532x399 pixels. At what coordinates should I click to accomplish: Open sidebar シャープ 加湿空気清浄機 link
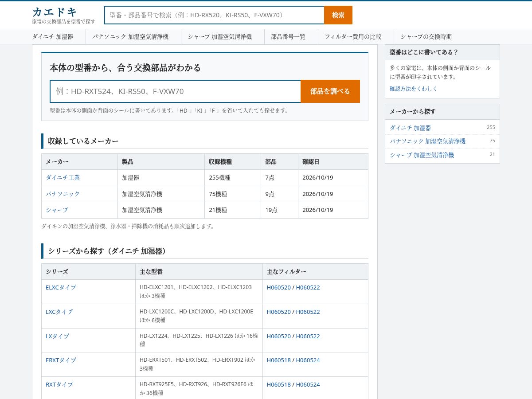422,155
